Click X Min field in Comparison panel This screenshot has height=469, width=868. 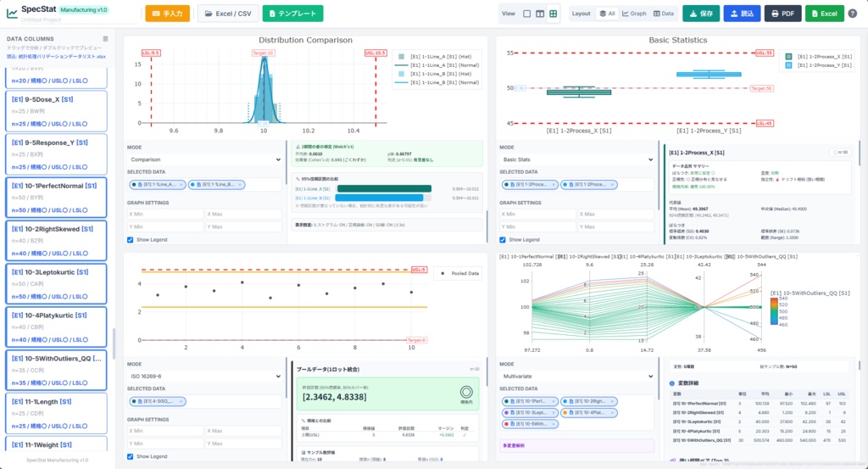click(165, 215)
